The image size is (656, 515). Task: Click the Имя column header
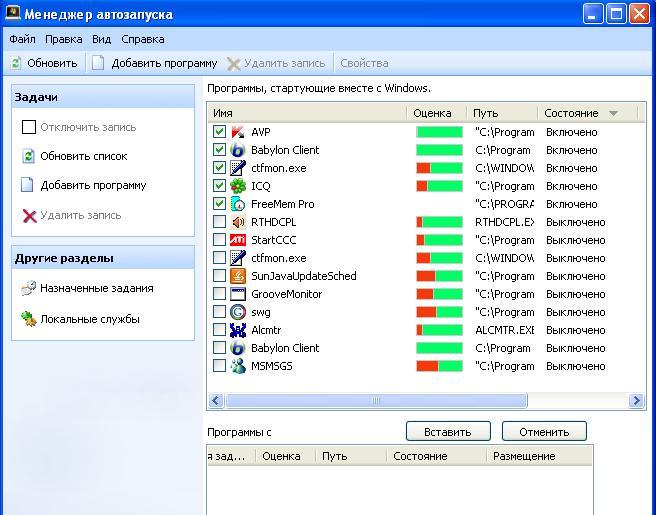[x=305, y=114]
